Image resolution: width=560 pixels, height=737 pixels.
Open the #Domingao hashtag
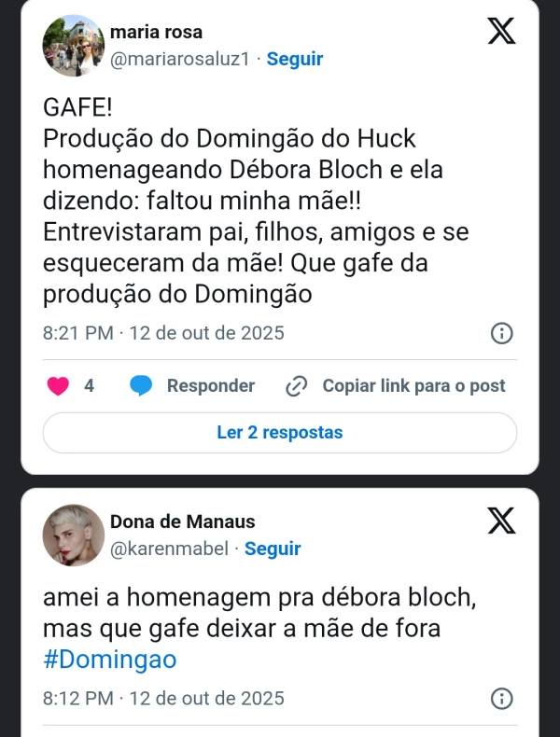(x=110, y=660)
